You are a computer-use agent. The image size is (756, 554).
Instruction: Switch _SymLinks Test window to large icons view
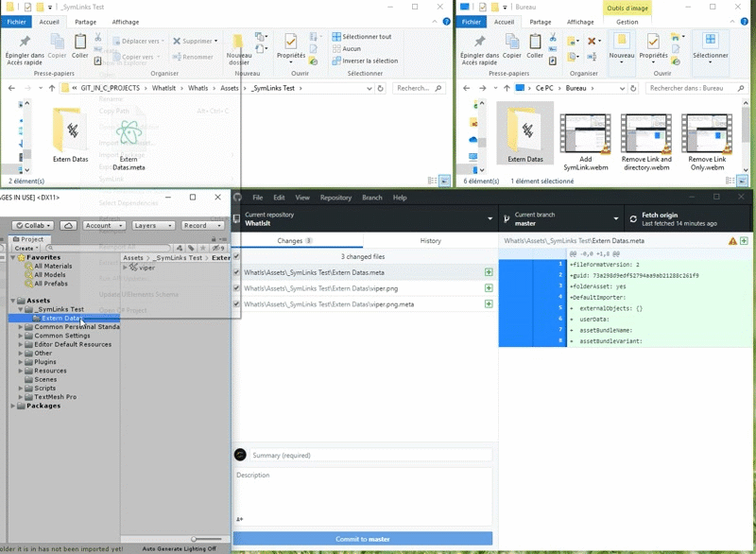444,181
